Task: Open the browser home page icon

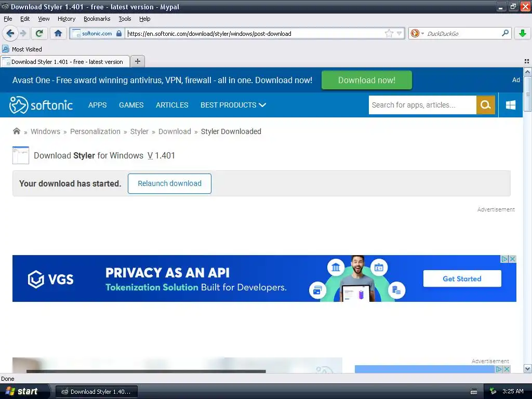Action: [58, 33]
